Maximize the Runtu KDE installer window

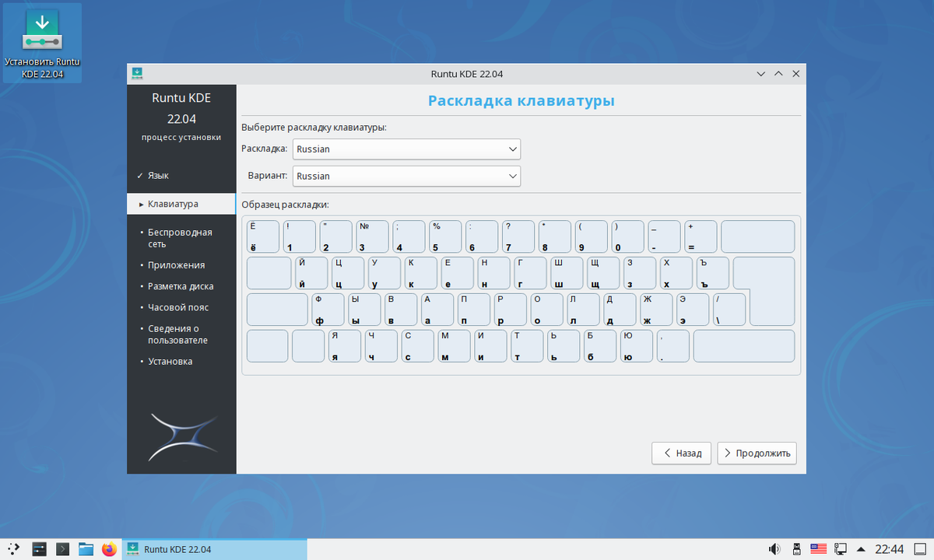778,74
